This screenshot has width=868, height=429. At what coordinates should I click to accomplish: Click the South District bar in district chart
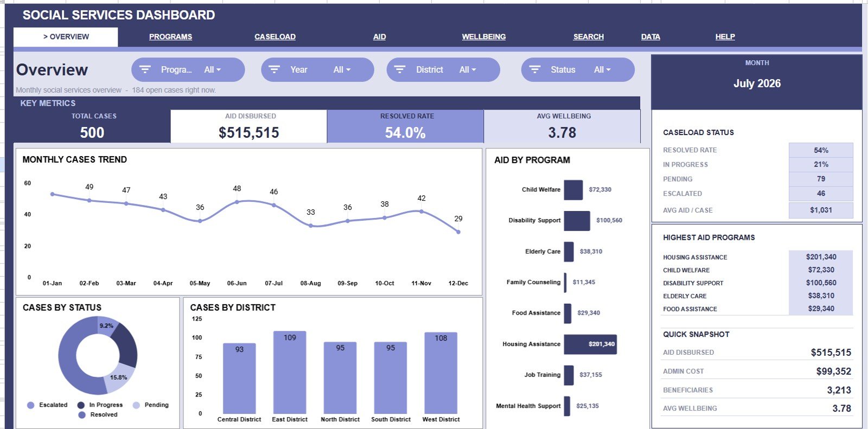tap(391, 378)
